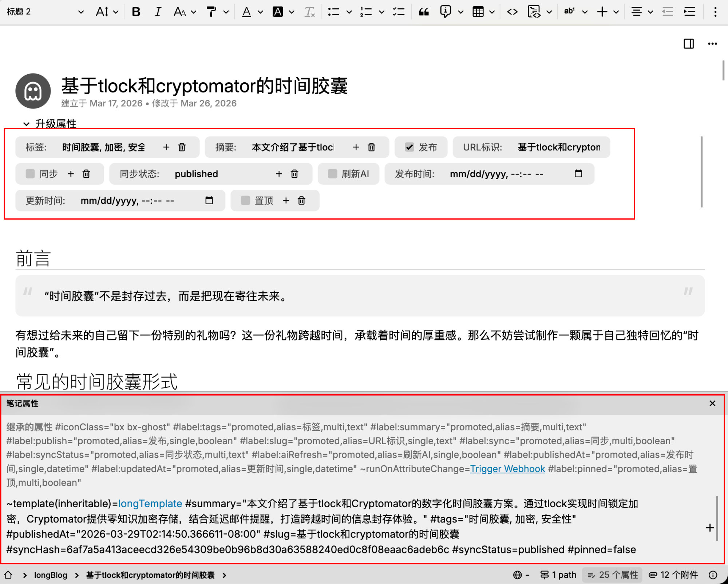
Task: Uncheck the 发布 checkbox
Action: click(409, 147)
